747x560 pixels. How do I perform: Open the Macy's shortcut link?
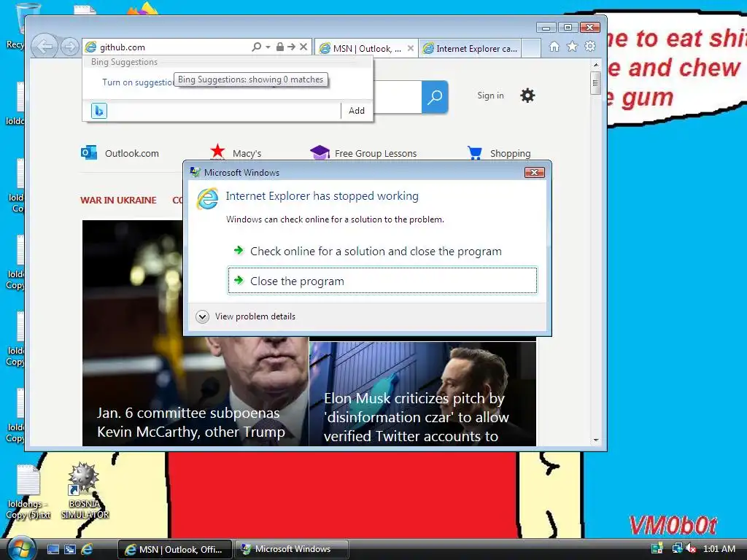click(236, 153)
